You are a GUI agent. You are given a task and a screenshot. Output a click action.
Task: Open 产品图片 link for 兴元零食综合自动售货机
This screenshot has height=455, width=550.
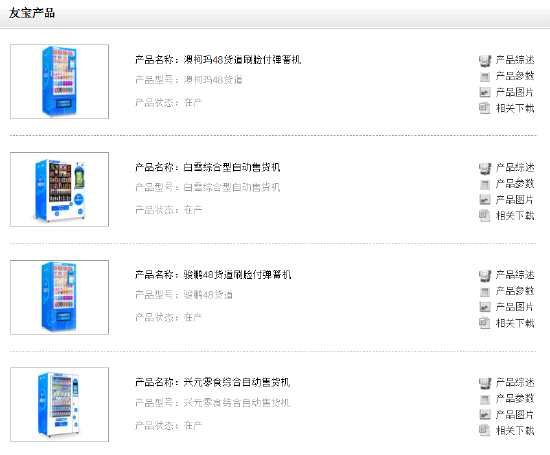pyautogui.click(x=515, y=415)
